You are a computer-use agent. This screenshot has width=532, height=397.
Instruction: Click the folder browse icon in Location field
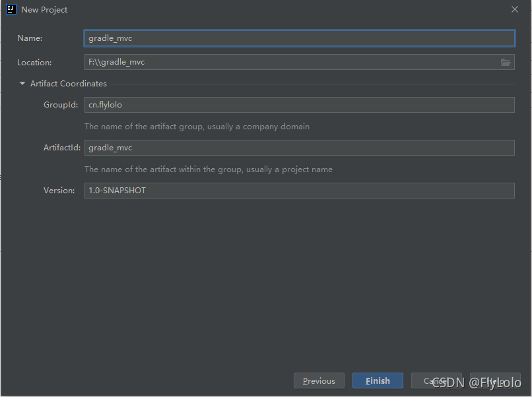click(506, 63)
